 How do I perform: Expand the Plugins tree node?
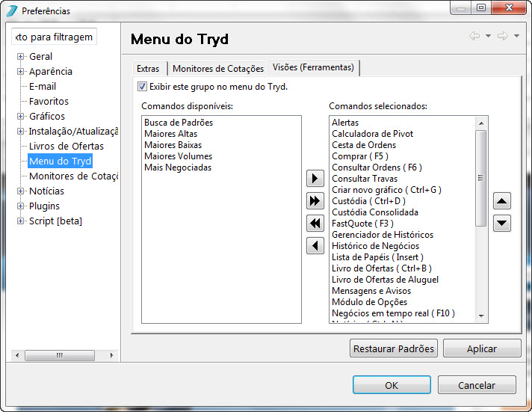tap(20, 206)
